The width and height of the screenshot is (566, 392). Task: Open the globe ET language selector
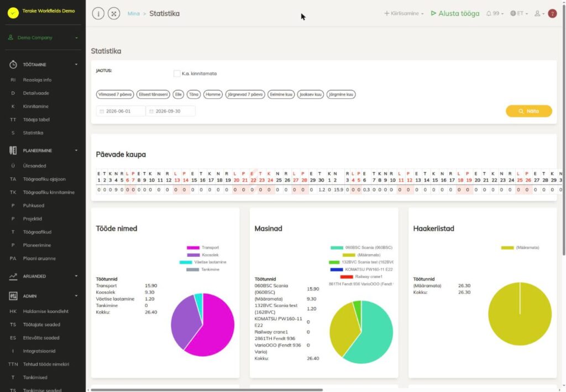(x=518, y=13)
